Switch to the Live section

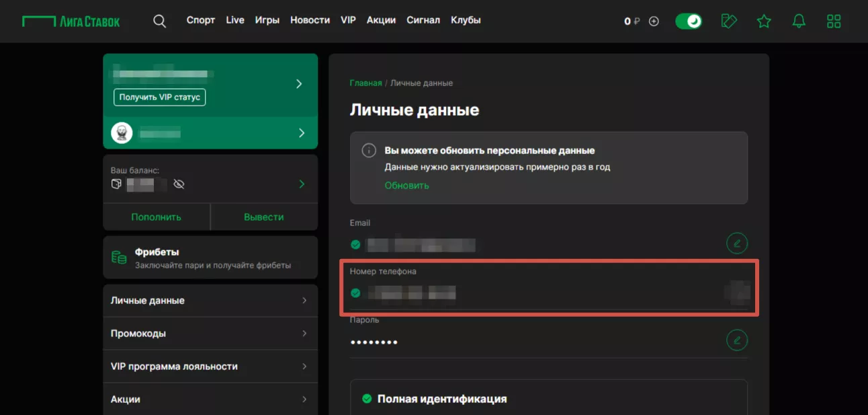234,20
